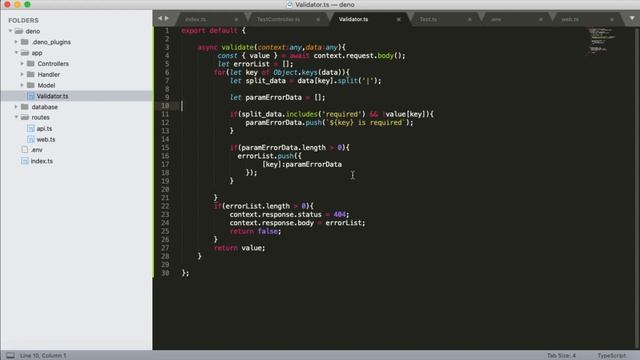Go to next tab with right arrow
This screenshot has width=640, height=360.
(167, 18)
